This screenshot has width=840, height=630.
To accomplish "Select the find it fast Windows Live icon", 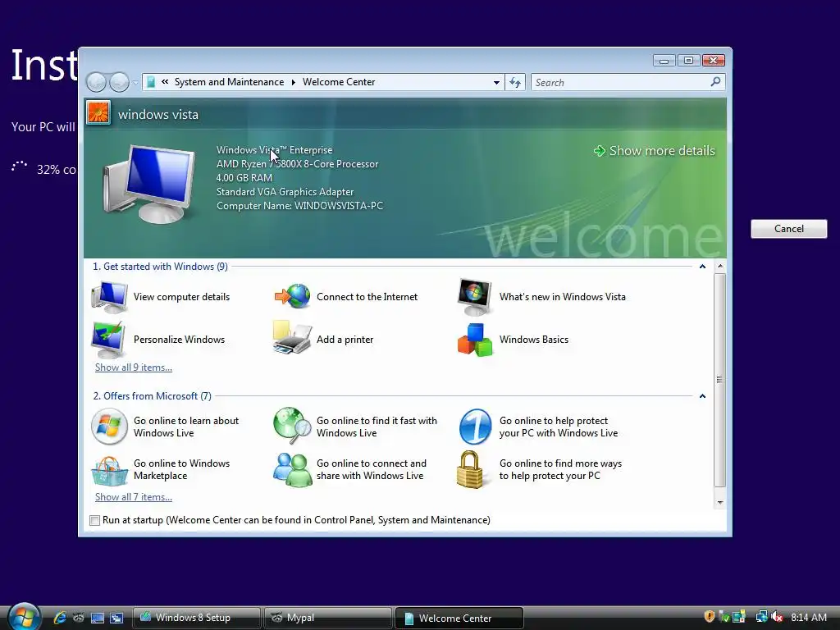I will [292, 426].
